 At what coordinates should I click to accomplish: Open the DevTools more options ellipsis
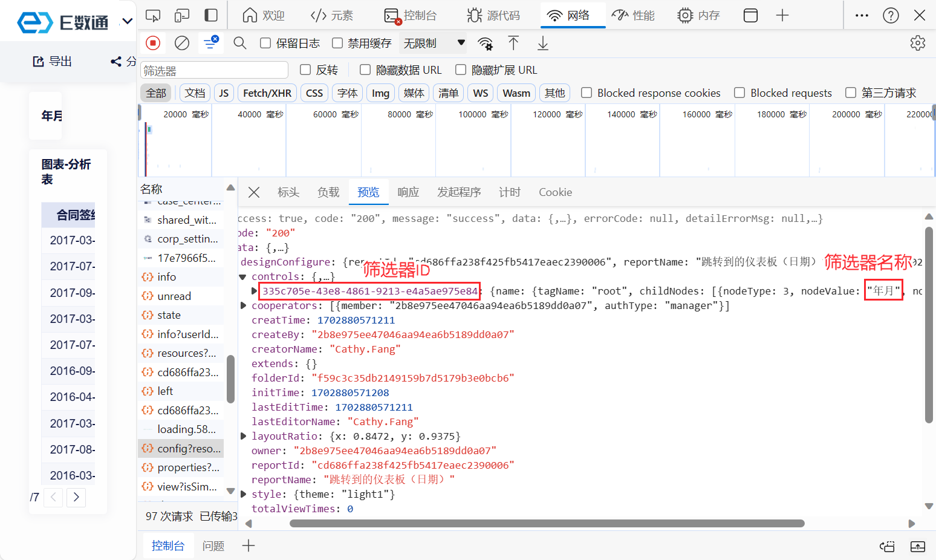point(862,15)
